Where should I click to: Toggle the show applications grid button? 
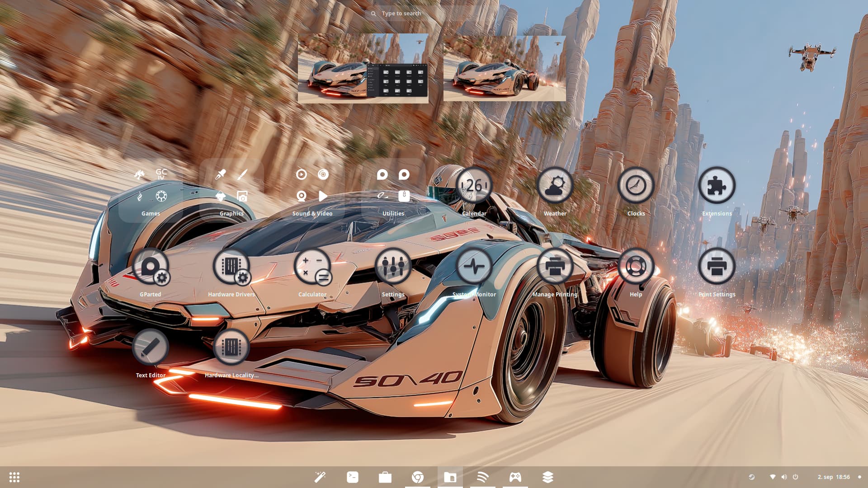[14, 477]
